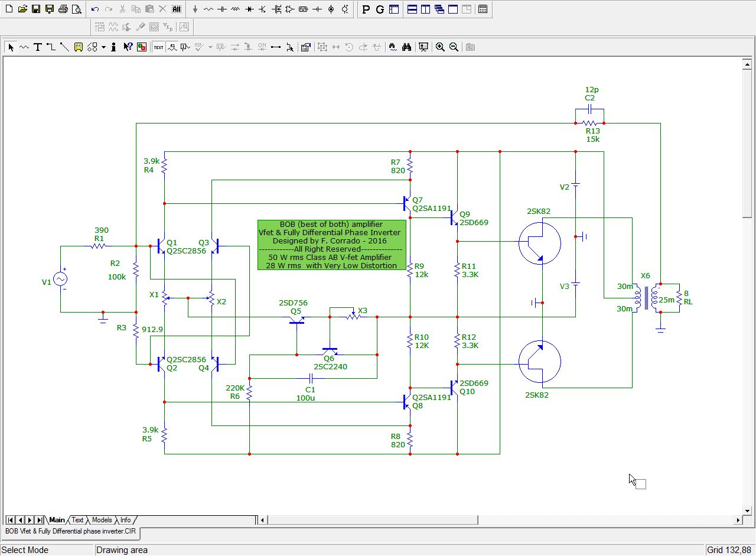This screenshot has height=556, width=756.
Task: Go to next page tab arrow
Action: pyautogui.click(x=30, y=520)
